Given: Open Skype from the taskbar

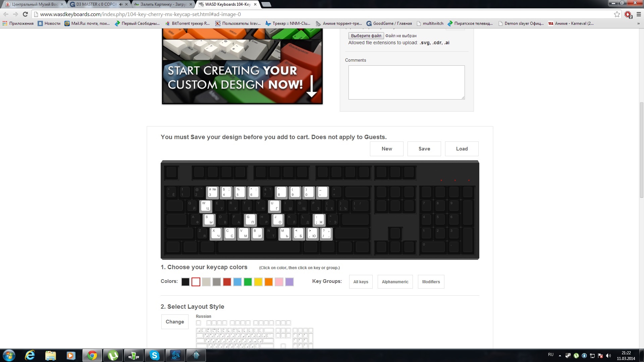Looking at the screenshot, I should coord(154,355).
